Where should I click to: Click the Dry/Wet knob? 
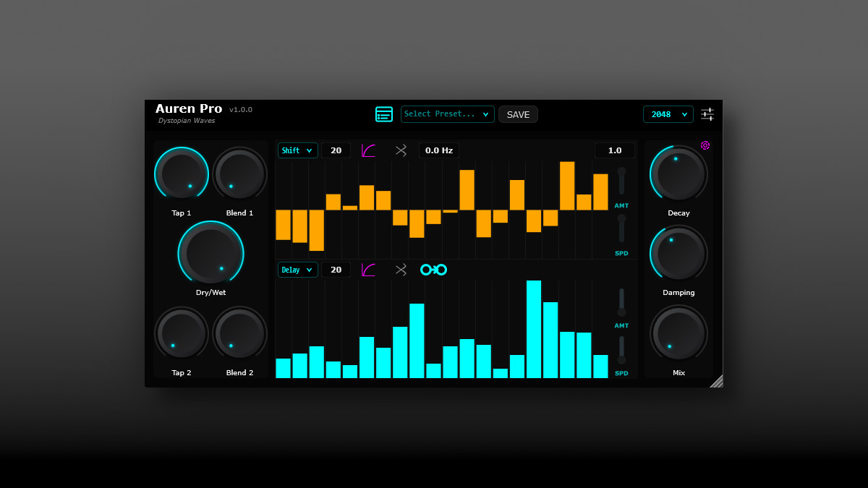click(210, 253)
